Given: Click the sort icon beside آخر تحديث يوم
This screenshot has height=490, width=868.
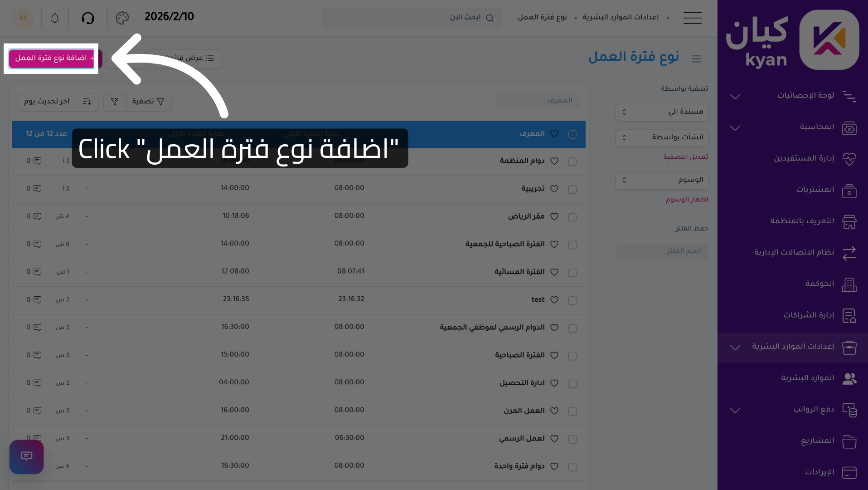Looking at the screenshot, I should [87, 102].
